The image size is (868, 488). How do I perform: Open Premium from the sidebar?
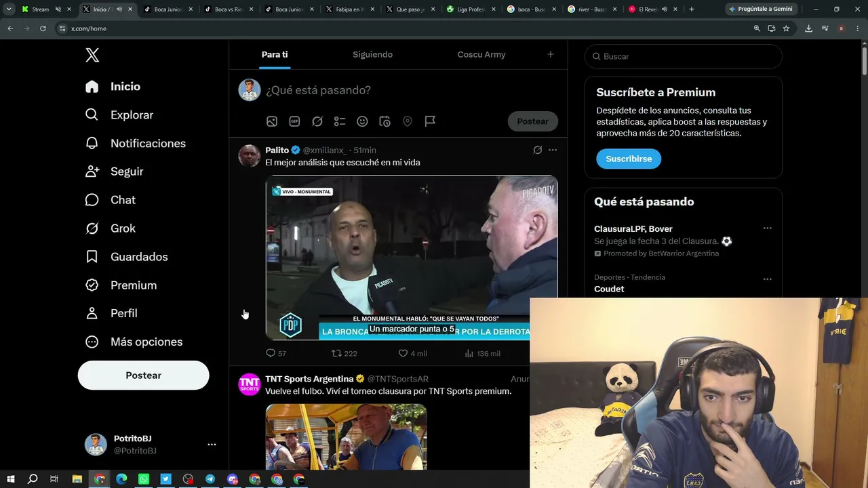pos(121,285)
